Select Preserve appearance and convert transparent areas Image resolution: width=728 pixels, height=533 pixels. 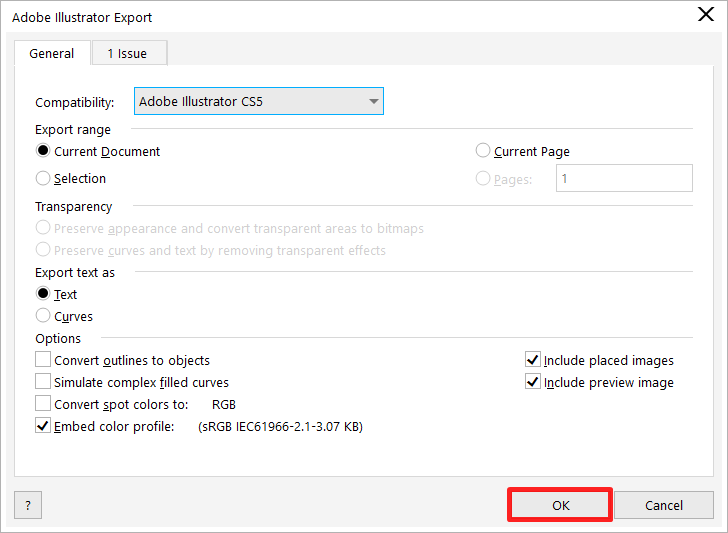pyautogui.click(x=43, y=228)
